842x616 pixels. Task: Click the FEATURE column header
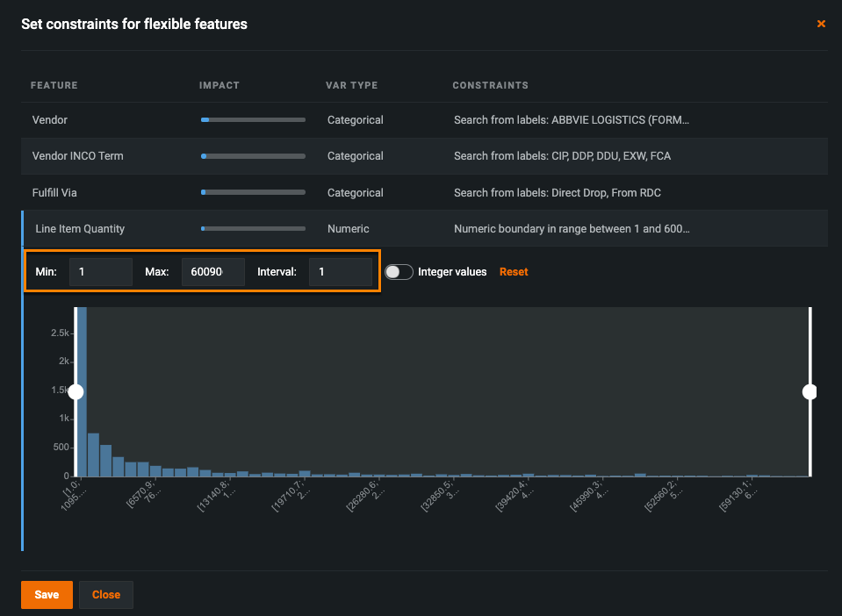(54, 86)
